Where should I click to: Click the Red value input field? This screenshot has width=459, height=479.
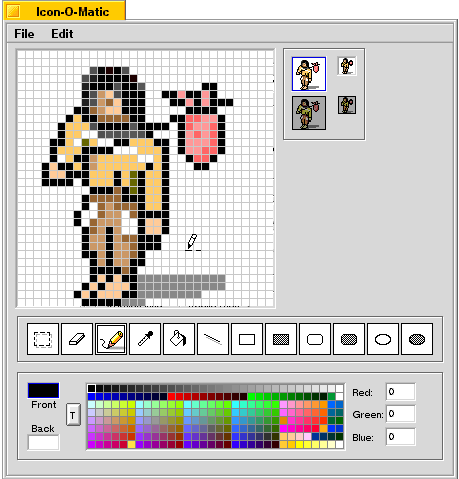point(400,391)
